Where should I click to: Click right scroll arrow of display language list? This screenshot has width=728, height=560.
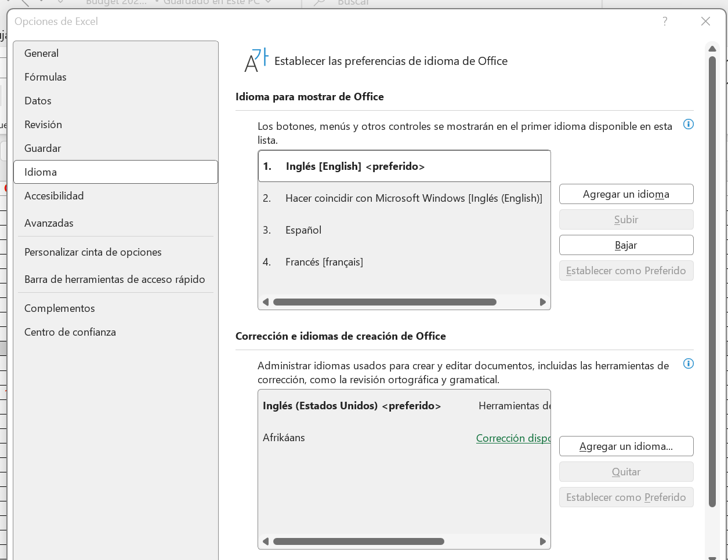[x=543, y=302]
